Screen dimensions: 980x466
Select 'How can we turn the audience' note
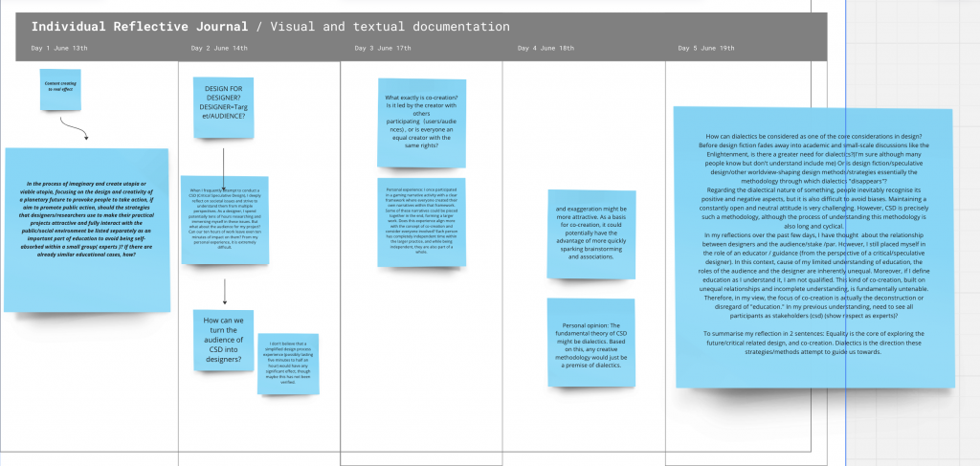[223, 344]
